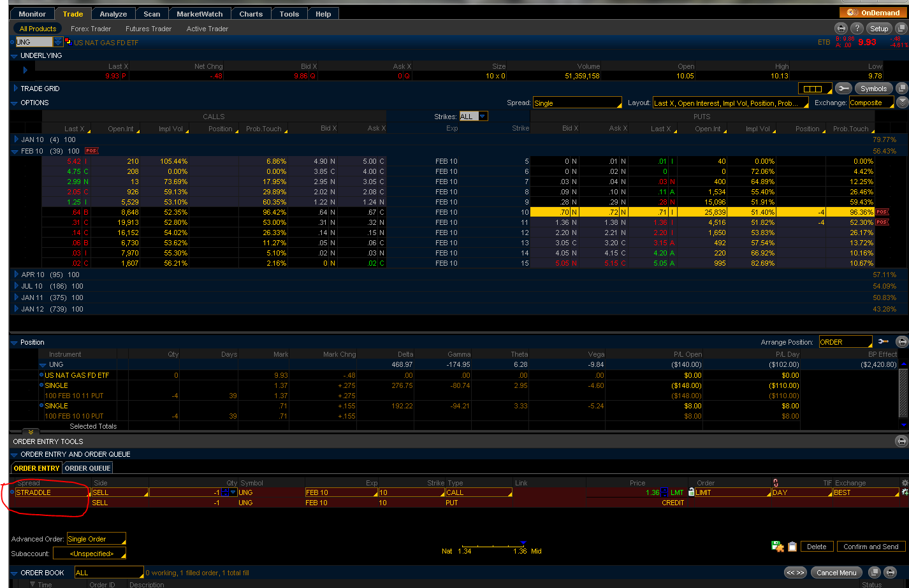Image resolution: width=909 pixels, height=588 pixels.
Task: Click the Symbols button
Action: pyautogui.click(x=873, y=89)
